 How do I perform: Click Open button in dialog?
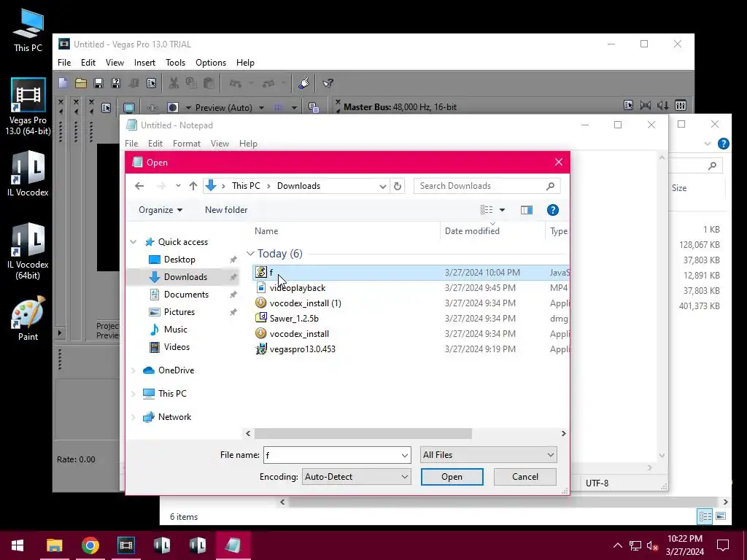pyautogui.click(x=452, y=477)
